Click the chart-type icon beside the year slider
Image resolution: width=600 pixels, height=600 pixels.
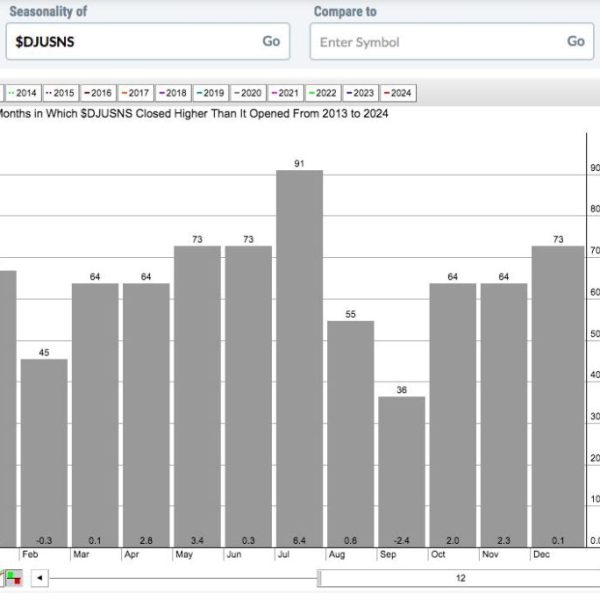pos(13,578)
